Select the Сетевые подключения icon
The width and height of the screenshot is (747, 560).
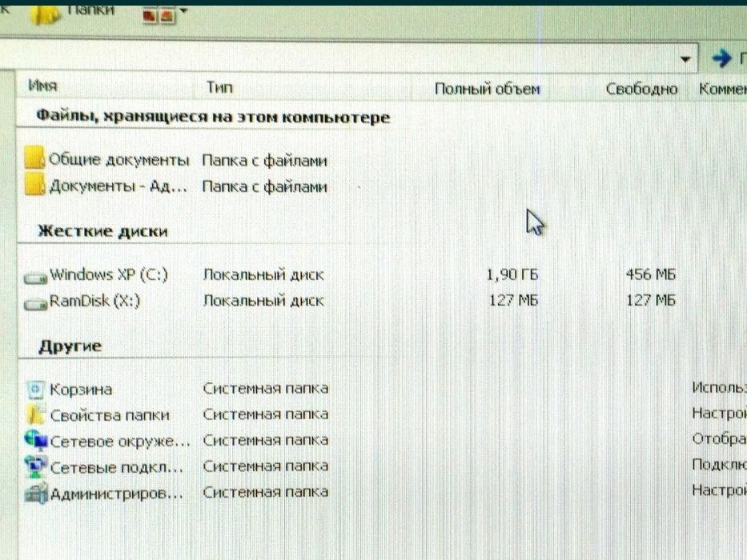coord(36,466)
